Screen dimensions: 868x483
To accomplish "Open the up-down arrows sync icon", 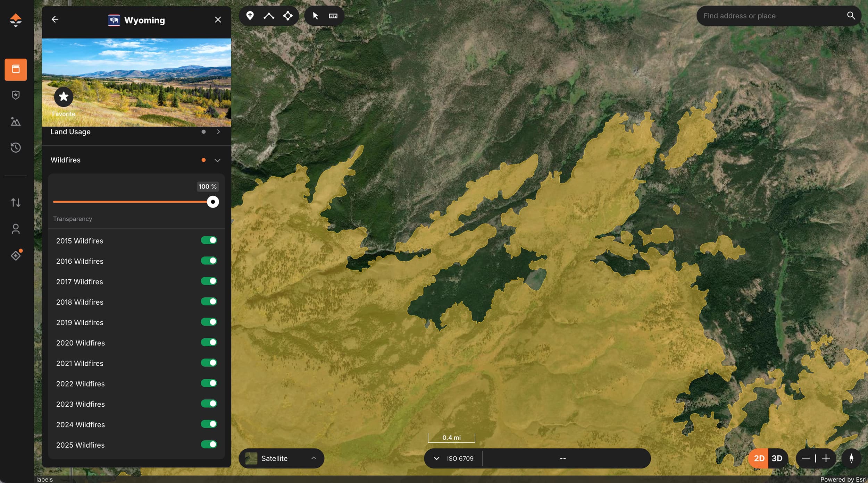I will 16,202.
